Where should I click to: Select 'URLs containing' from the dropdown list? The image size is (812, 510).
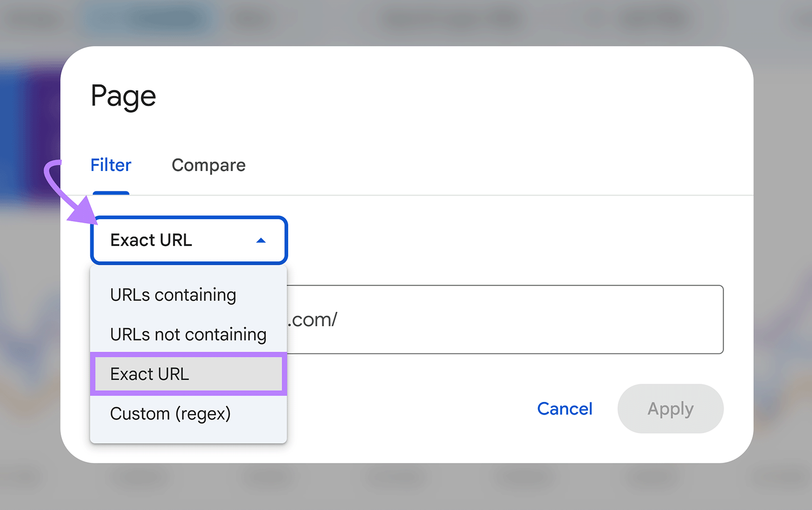click(x=173, y=294)
